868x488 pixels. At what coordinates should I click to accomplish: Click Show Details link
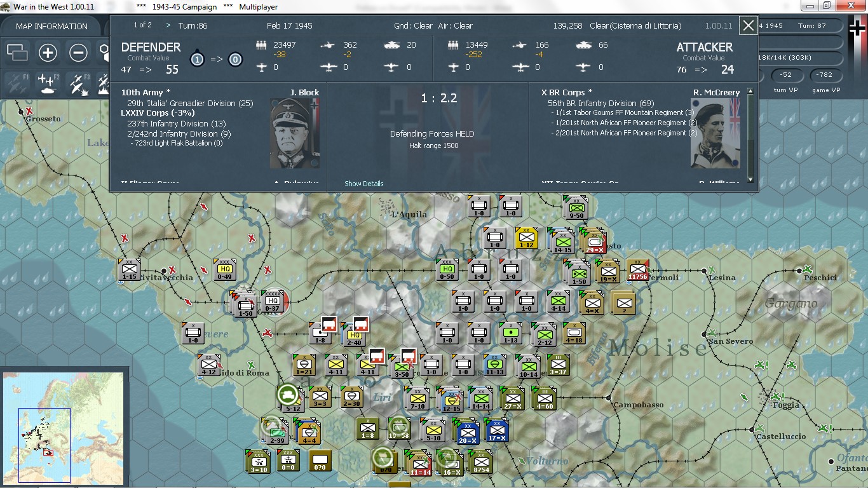tap(364, 184)
